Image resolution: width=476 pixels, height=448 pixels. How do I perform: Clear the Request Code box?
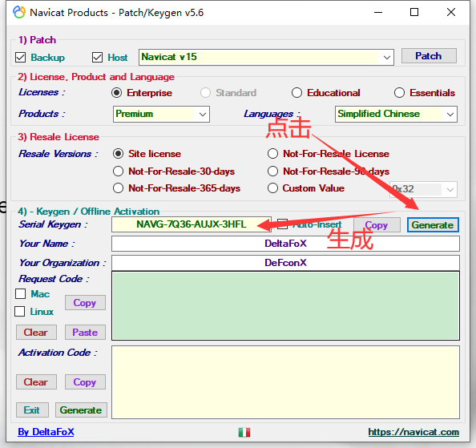pos(36,333)
